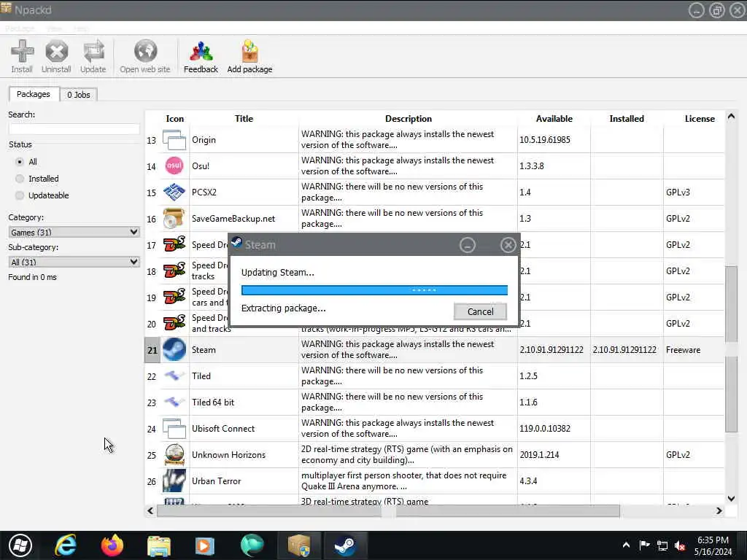Open the Sub-category dropdown All (31)
747x560 pixels.
click(74, 262)
